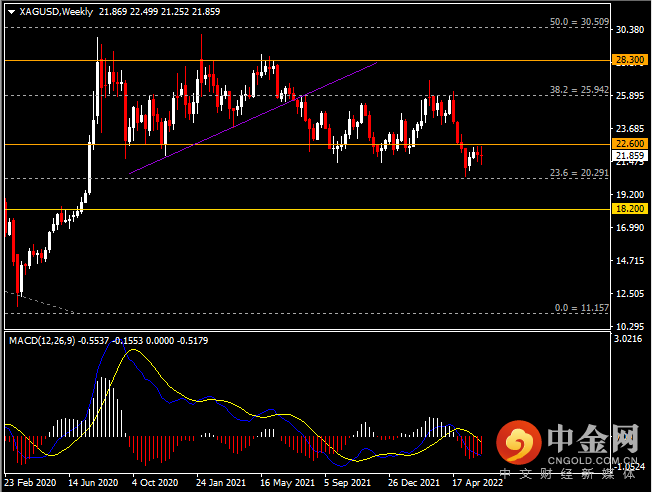Click the MACD(12,26,9) indicator label
653x492 pixels.
(42, 341)
